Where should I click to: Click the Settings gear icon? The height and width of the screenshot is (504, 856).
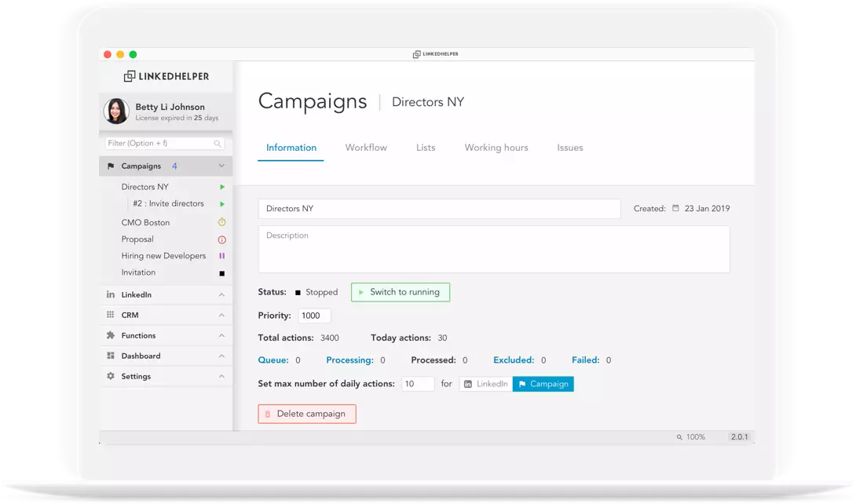point(112,376)
